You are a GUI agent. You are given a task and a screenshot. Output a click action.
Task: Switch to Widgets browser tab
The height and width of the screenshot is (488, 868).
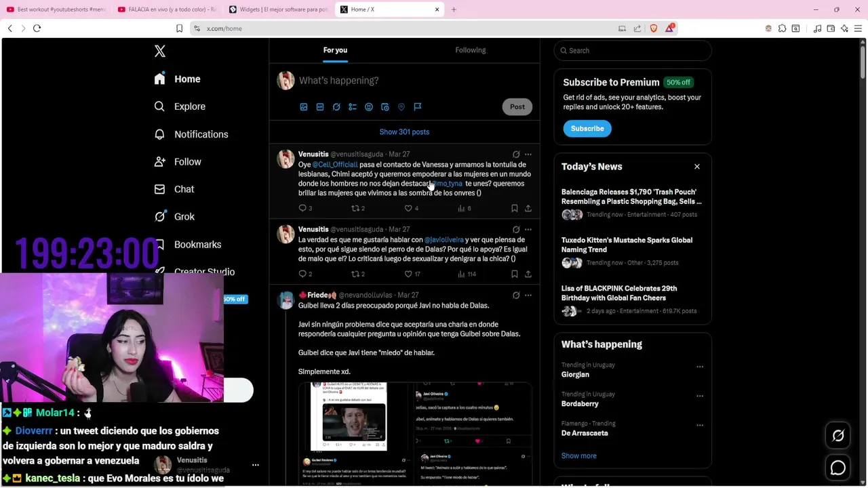279,9
